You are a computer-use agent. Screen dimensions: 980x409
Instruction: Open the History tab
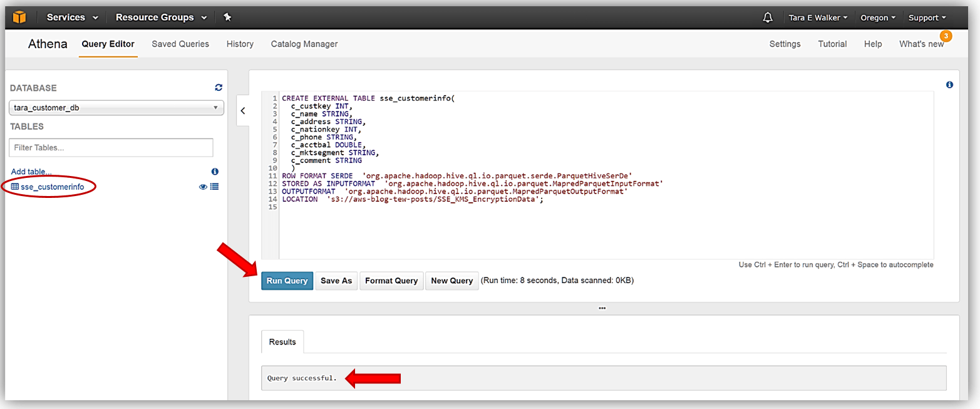point(240,44)
